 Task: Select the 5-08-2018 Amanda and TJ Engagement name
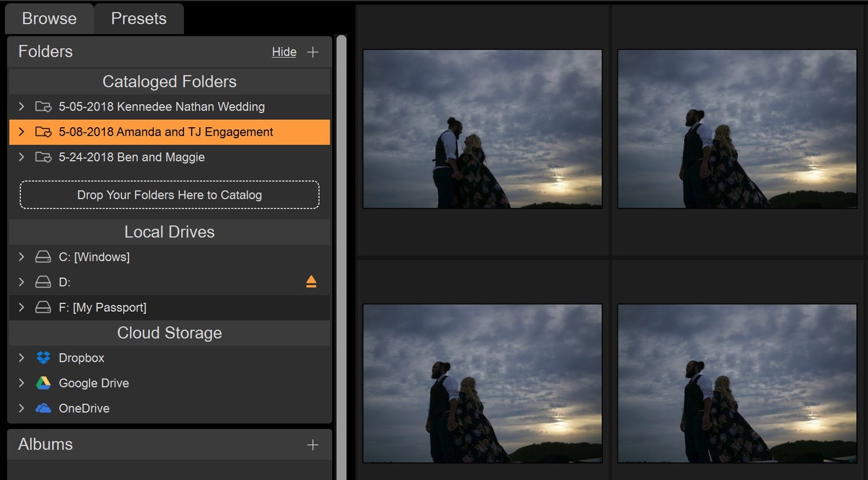[166, 132]
